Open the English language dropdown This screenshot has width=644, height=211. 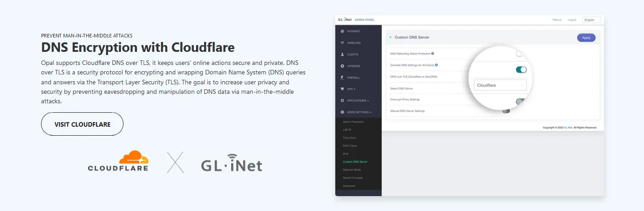(591, 20)
